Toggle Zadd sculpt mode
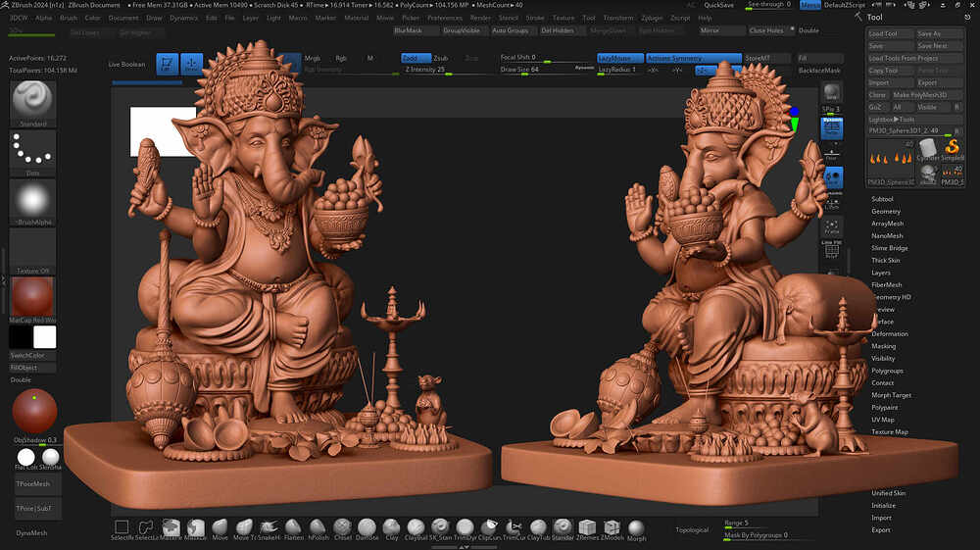 416,58
